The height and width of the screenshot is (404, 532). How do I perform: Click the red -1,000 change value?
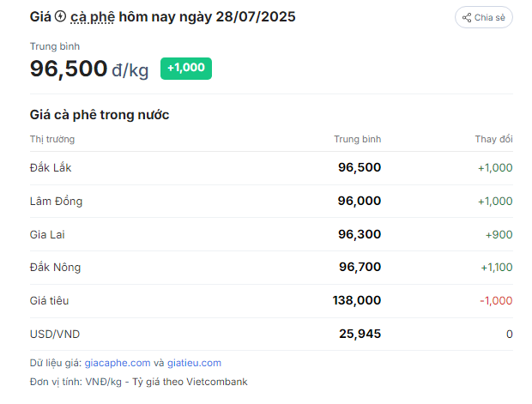click(496, 300)
